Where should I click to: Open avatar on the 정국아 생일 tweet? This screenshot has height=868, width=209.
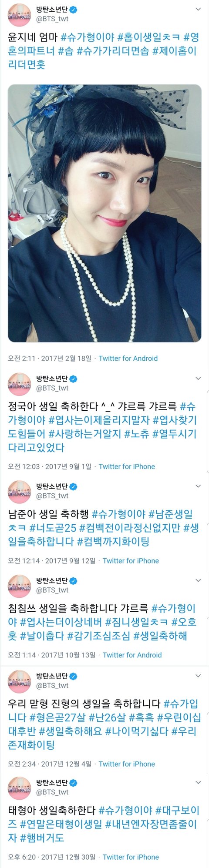[x=20, y=384]
